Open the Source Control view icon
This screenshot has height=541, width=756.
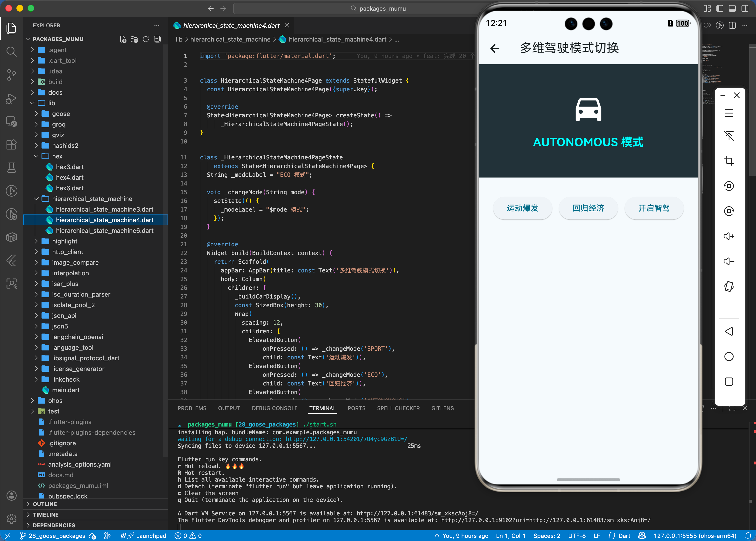[11, 75]
